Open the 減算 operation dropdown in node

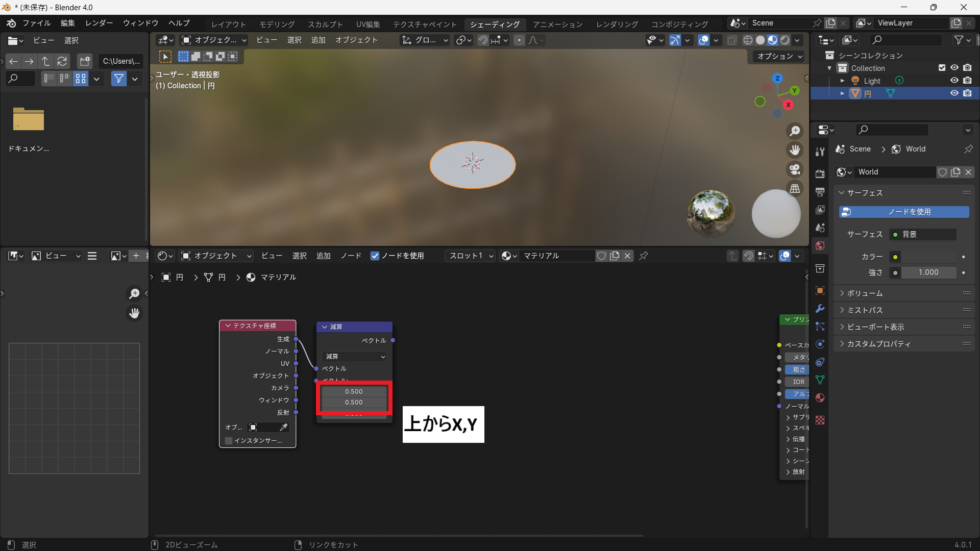[355, 357]
